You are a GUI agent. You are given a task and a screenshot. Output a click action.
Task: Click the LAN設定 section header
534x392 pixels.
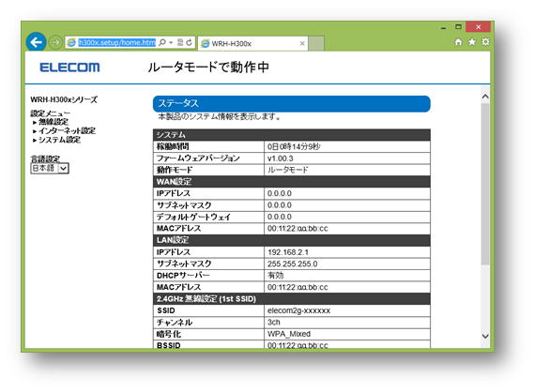point(292,240)
